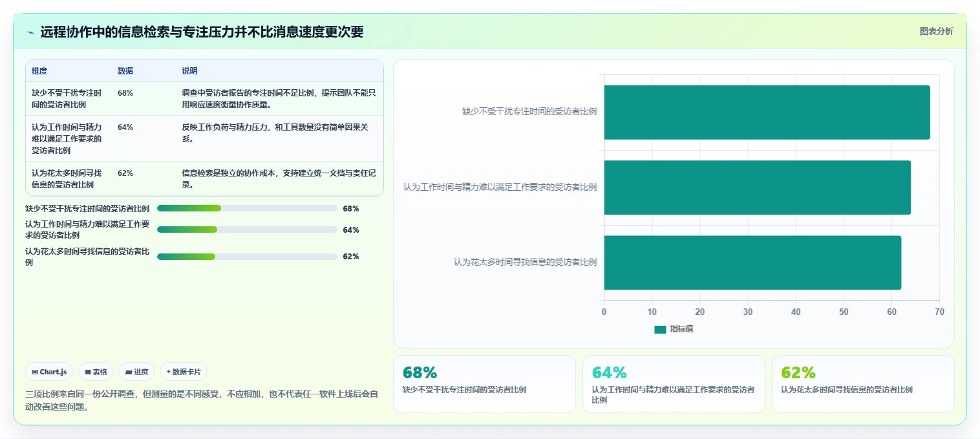The width and height of the screenshot is (980, 439).
Task: Click the middle chart bar for 工作时间与精力
Action: 757,187
